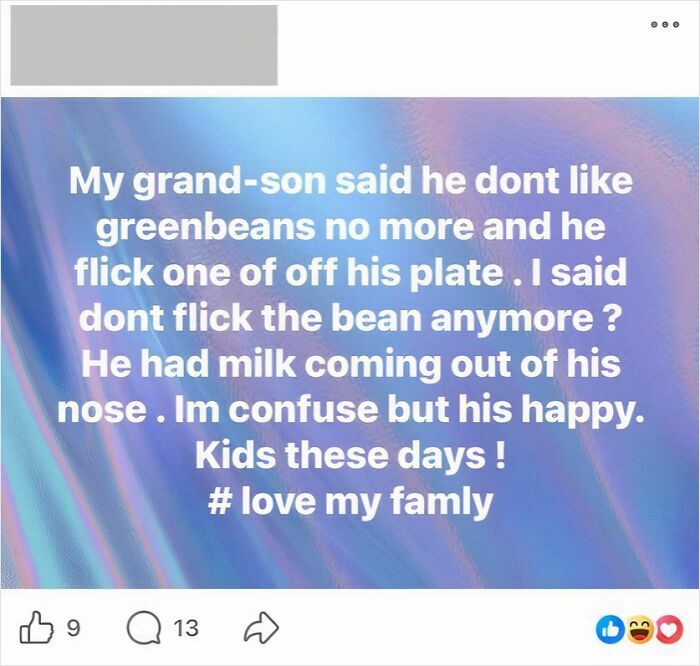Screen dimensions: 700x666
Task: Click the empty background above the post text
Action: click(x=351, y=128)
